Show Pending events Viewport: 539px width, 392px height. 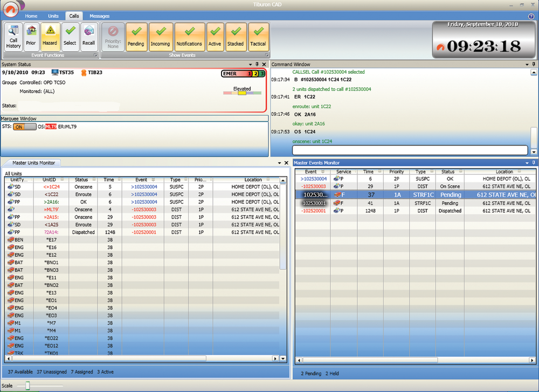(x=136, y=37)
